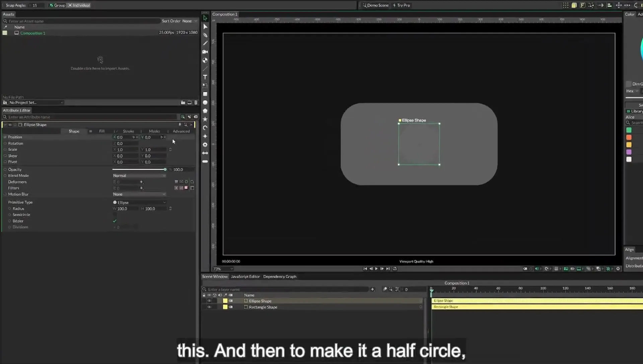Pick the Camera tool
643x364 pixels.
205,52
